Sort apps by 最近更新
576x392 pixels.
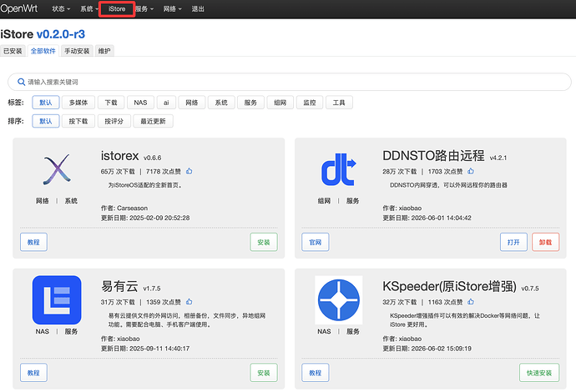point(154,121)
